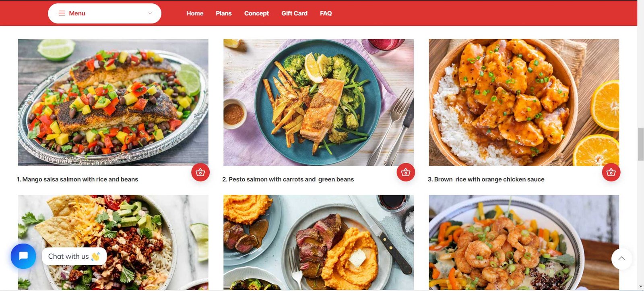
Task: Add Mango salsa salmon to basket
Action: click(x=200, y=173)
